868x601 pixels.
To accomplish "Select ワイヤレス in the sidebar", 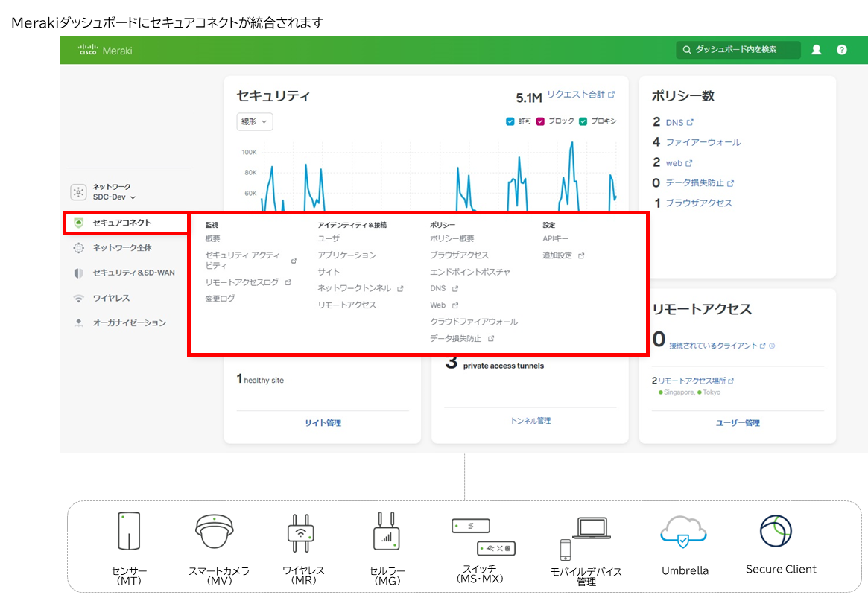I will click(x=111, y=299).
